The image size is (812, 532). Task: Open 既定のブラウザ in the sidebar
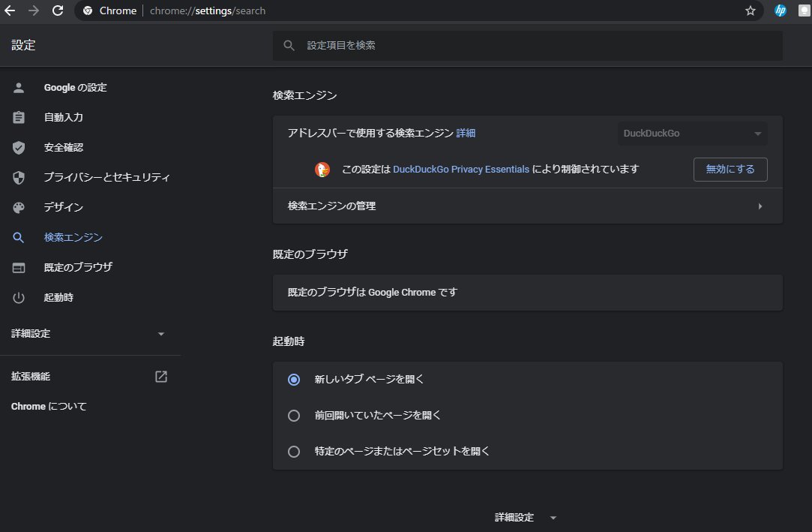[x=78, y=267]
